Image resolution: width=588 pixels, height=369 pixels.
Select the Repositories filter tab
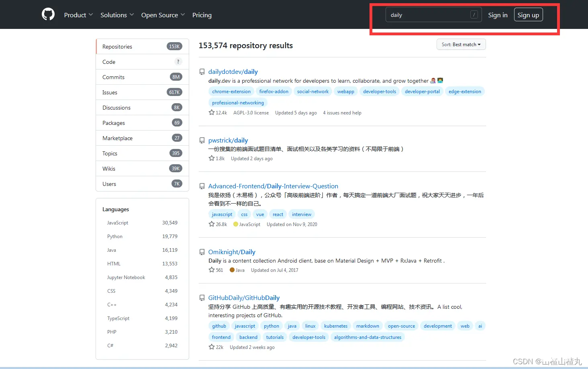coord(143,47)
